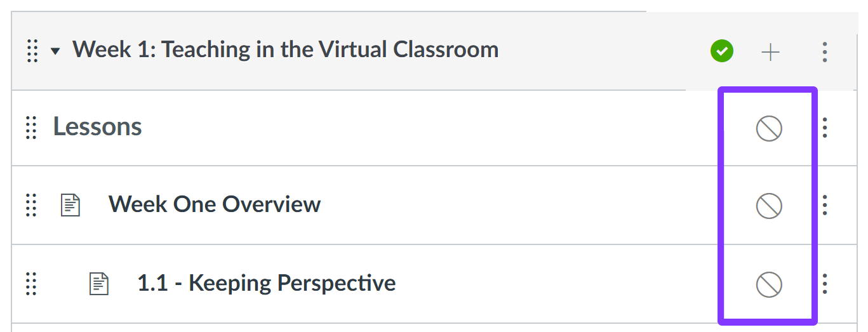The height and width of the screenshot is (332, 868).
Task: Open the 1.1 - Keeping Perspective page
Action: tap(267, 282)
